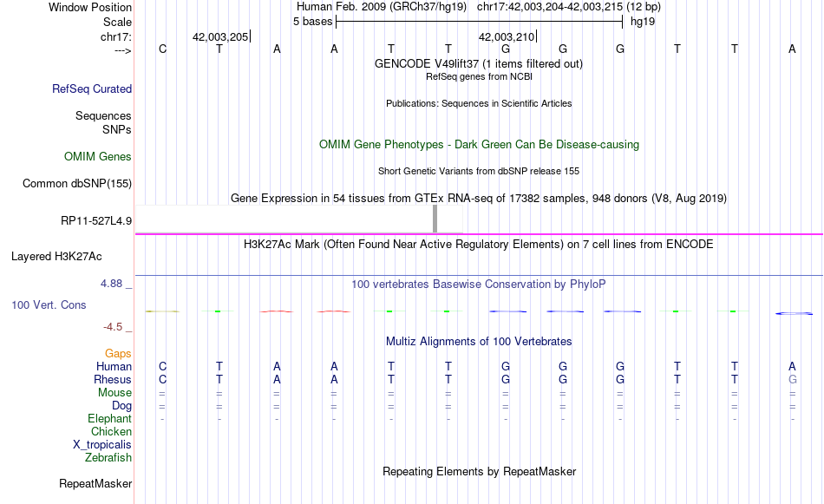Click the Repeating Elements by RepeatMasker title
Screen dimensions: 824x504
[x=479, y=471]
